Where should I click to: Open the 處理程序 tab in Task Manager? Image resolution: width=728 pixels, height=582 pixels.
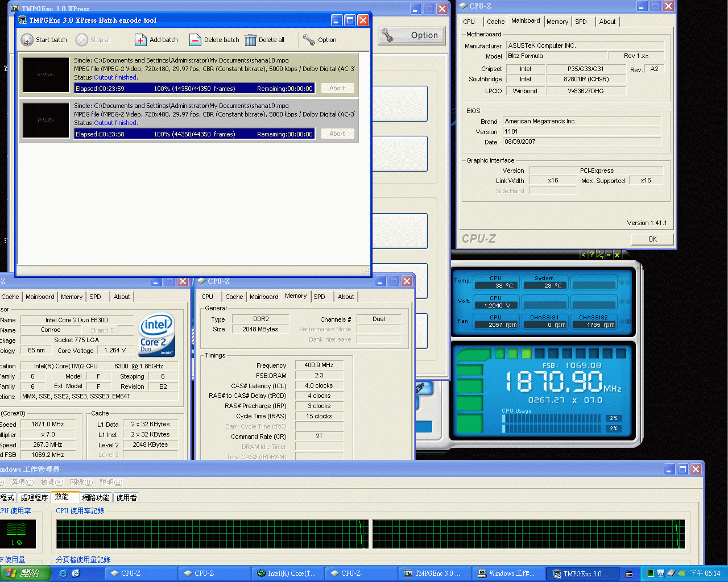[34, 497]
